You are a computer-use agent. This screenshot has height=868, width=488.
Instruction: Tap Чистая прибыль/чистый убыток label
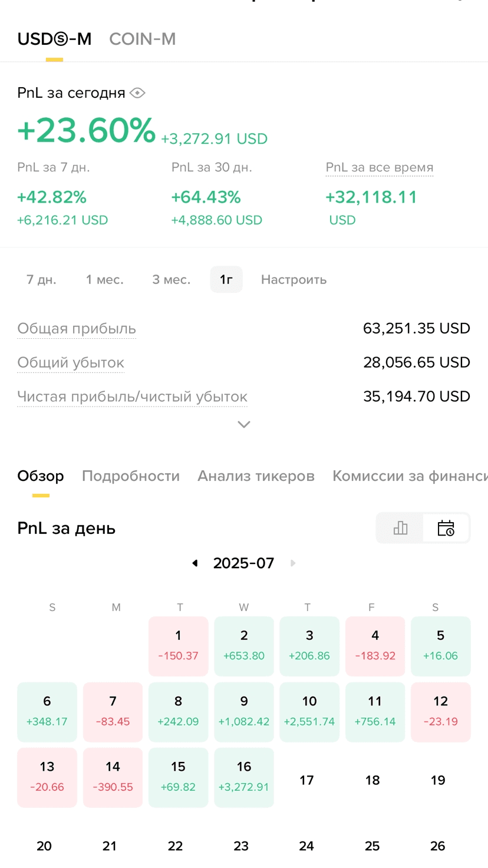[132, 397]
